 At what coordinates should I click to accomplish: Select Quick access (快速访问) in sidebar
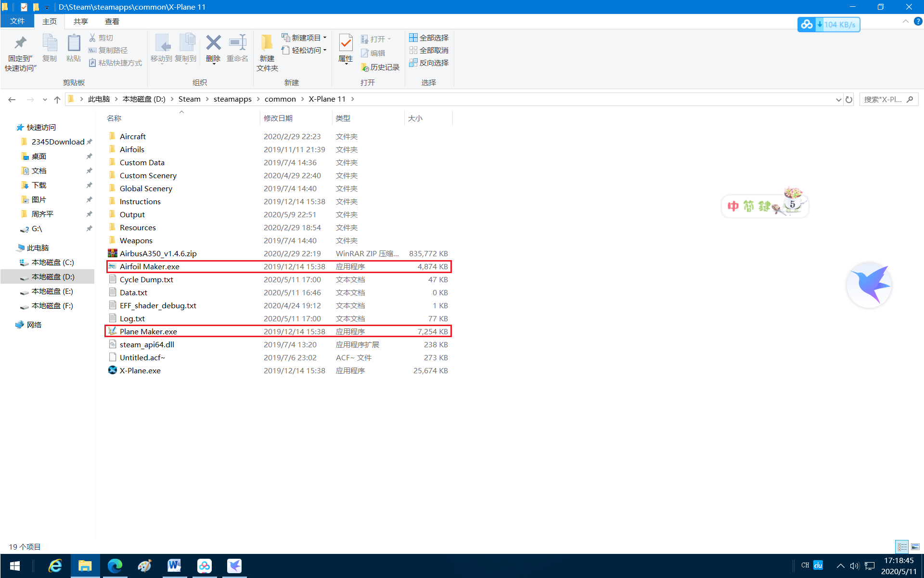point(41,127)
